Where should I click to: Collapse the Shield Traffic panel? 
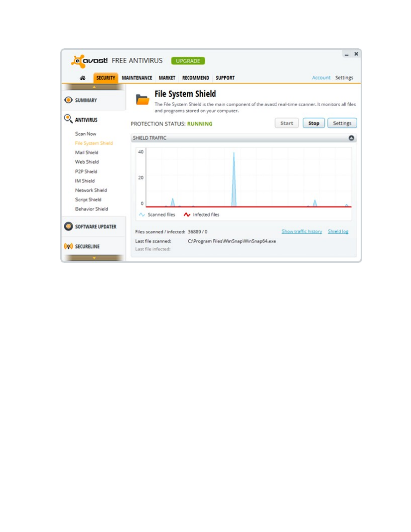pyautogui.click(x=351, y=138)
